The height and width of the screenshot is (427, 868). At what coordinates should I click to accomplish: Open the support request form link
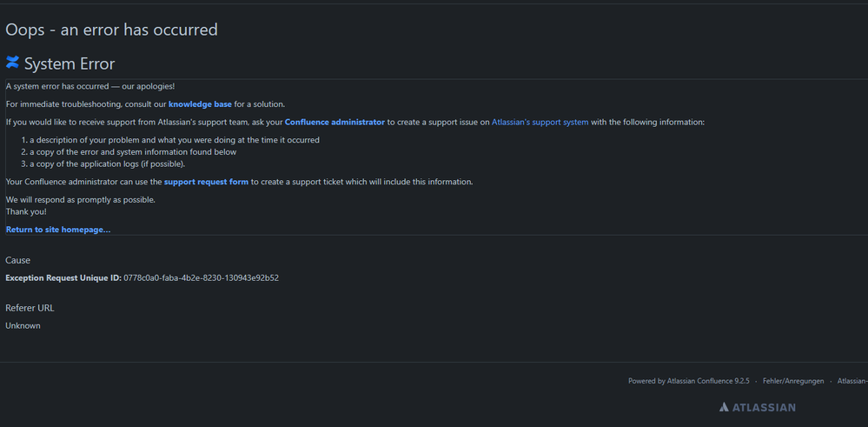coord(206,182)
